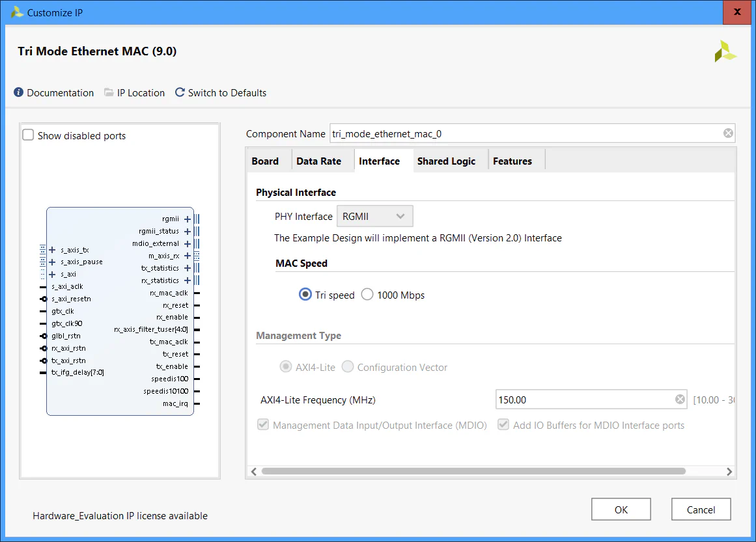The image size is (756, 542).
Task: Clear Component Name using its x icon
Action: click(727, 133)
